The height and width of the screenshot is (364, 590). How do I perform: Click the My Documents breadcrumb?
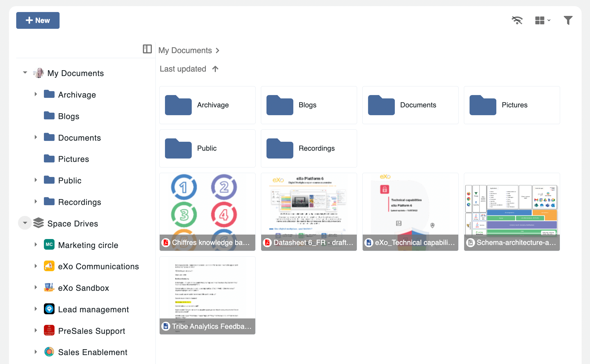[x=185, y=50]
